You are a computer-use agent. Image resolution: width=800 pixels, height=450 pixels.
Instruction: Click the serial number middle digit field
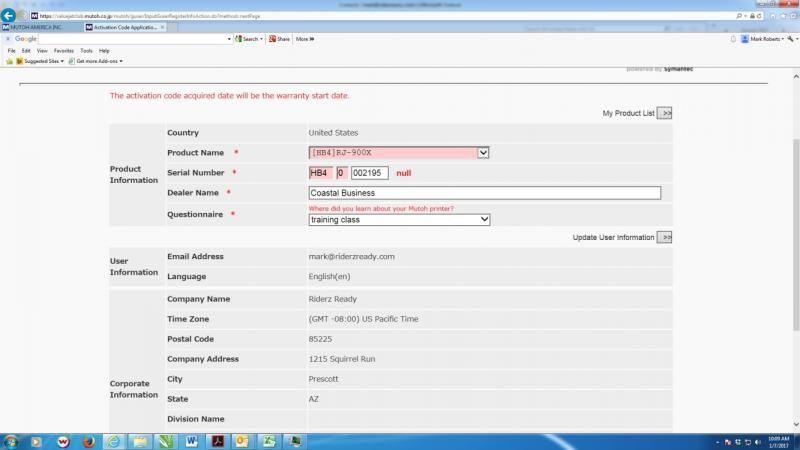pos(342,173)
